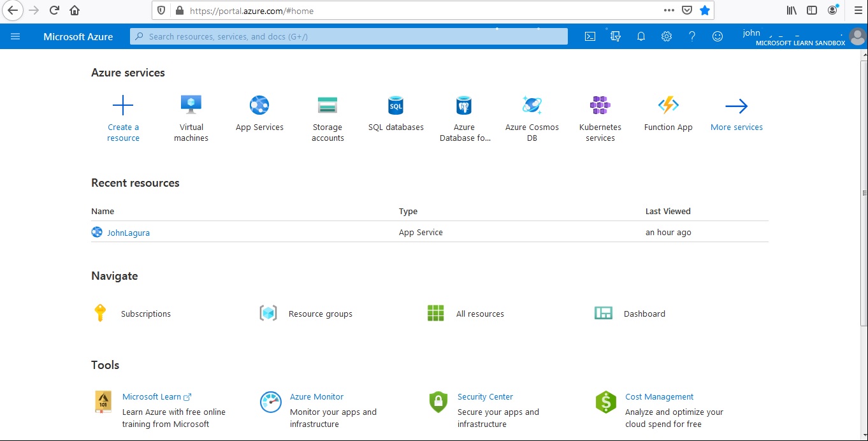Screen dimensions: 868x441
Task: Open the portal sidebar hamburger menu
Action: 15,36
